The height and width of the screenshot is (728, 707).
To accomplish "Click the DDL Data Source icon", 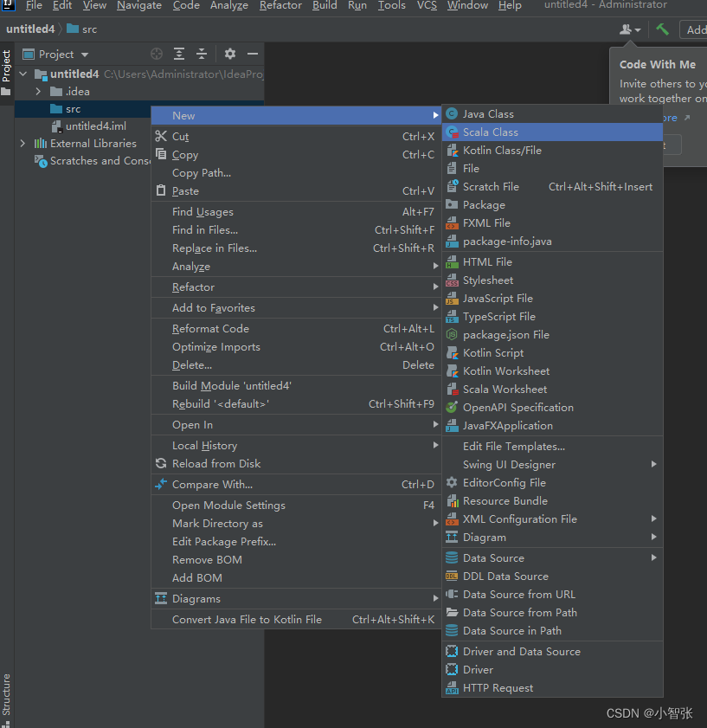I will [452, 577].
